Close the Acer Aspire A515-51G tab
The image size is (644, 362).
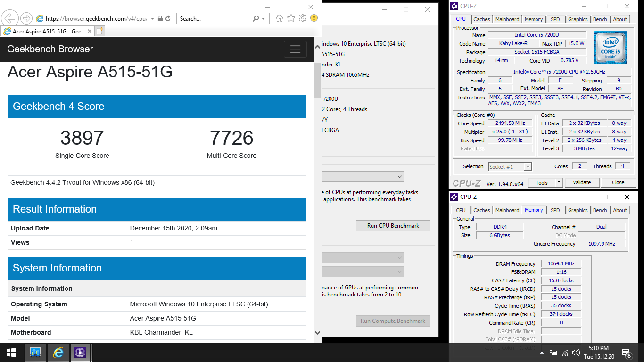click(x=90, y=32)
